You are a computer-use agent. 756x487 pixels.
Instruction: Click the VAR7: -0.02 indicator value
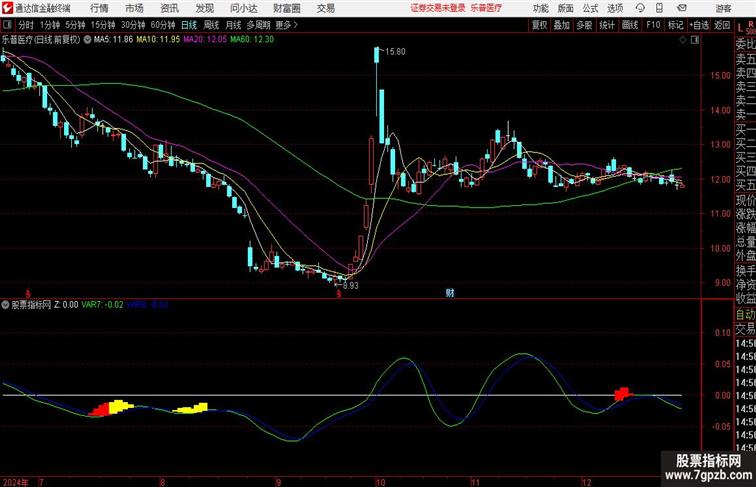coord(102,305)
